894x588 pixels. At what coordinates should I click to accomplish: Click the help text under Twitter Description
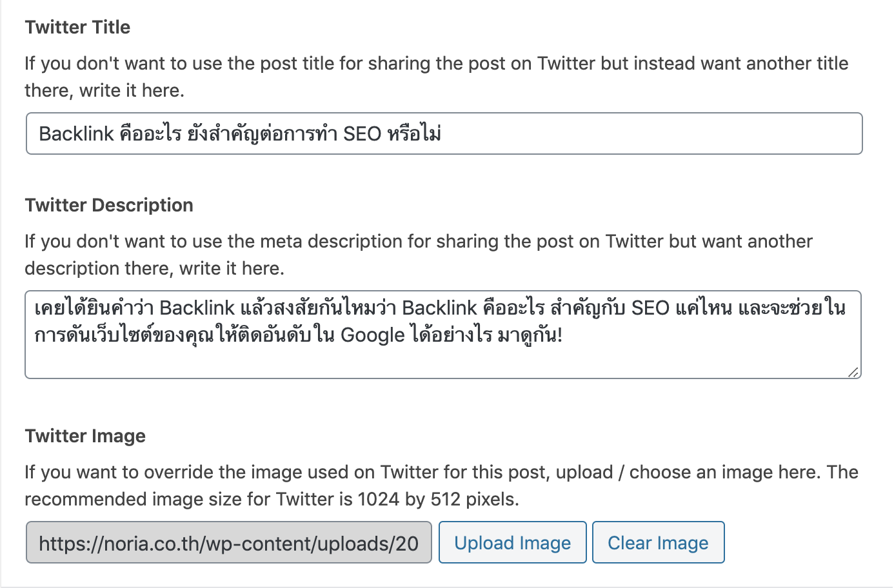pos(419,255)
